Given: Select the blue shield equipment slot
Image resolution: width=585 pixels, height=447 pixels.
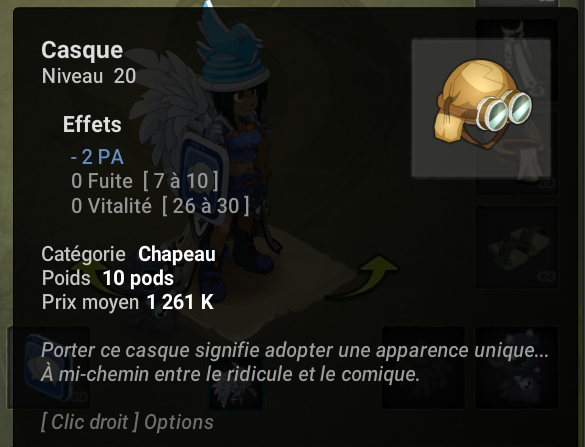Looking at the screenshot, I should [x=49, y=368].
